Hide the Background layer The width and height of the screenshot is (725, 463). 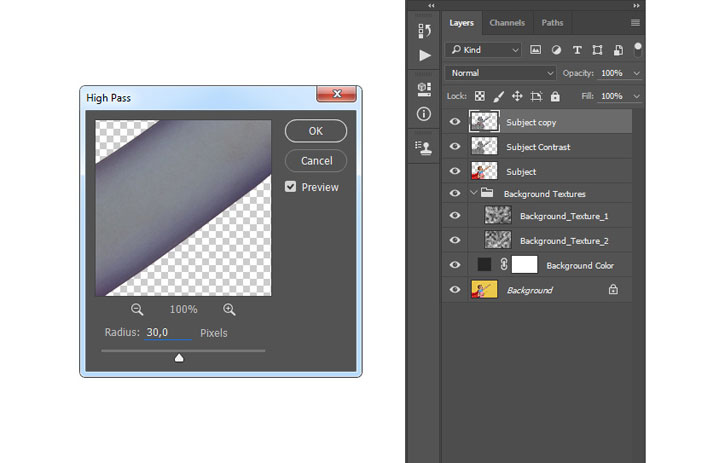tap(455, 290)
